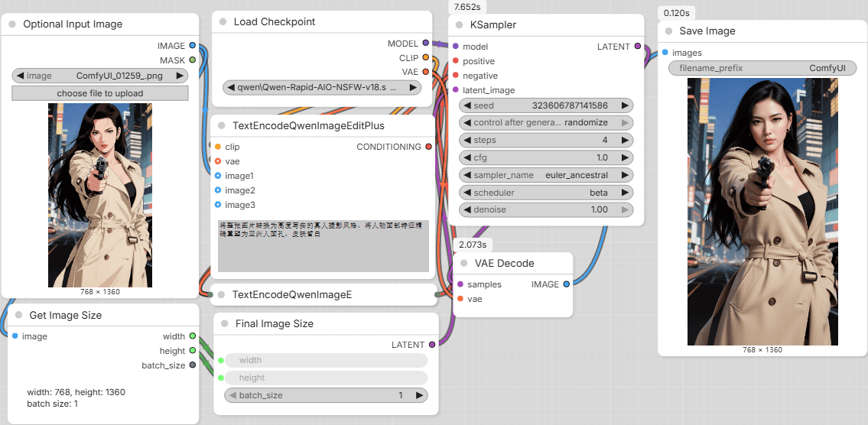868x425 pixels.
Task: Collapse the KSampler node via title dot
Action: pos(460,25)
